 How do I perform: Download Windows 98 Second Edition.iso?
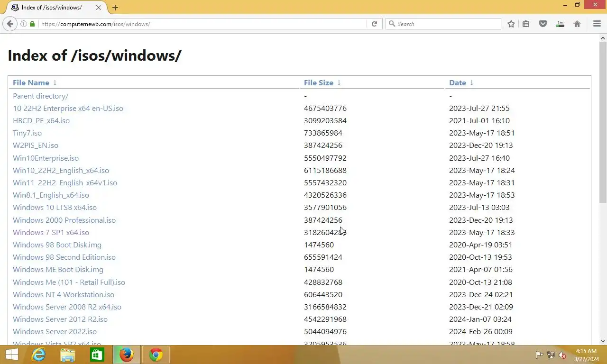coord(64,257)
